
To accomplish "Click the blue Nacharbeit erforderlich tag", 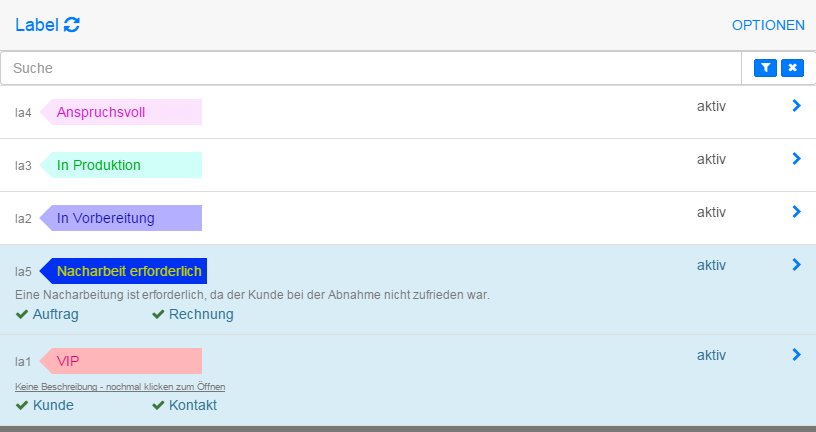I will (124, 271).
